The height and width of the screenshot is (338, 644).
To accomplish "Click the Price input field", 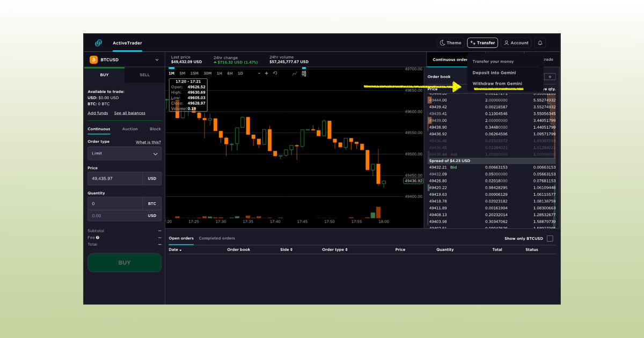I will point(115,179).
